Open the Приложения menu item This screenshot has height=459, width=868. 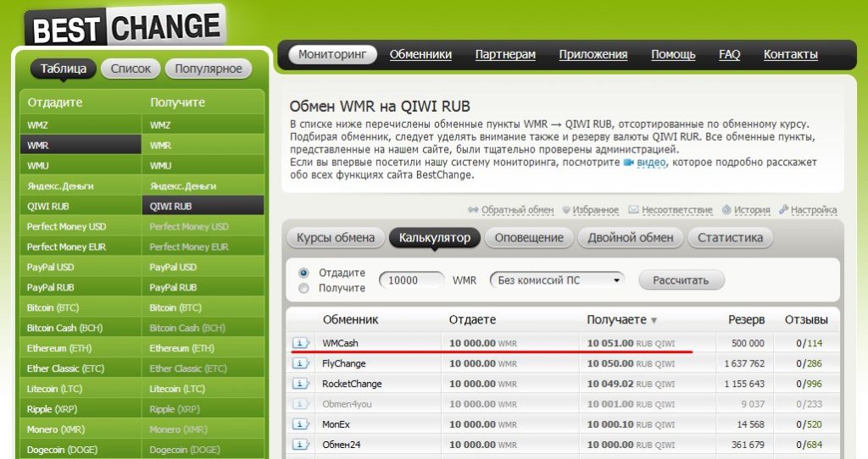593,54
